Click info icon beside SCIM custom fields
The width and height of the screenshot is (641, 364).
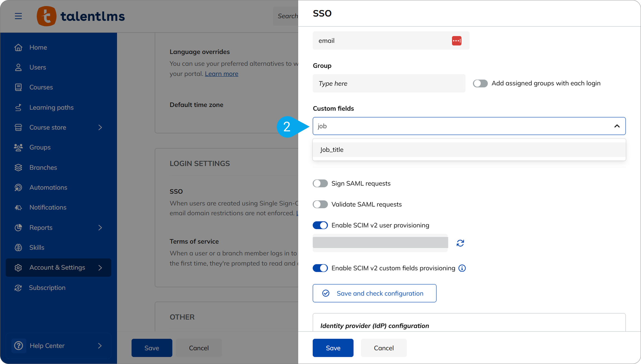click(462, 268)
